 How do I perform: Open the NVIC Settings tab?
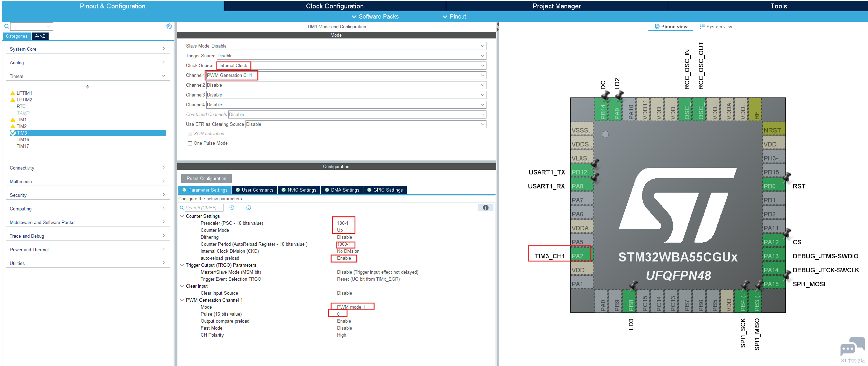299,190
